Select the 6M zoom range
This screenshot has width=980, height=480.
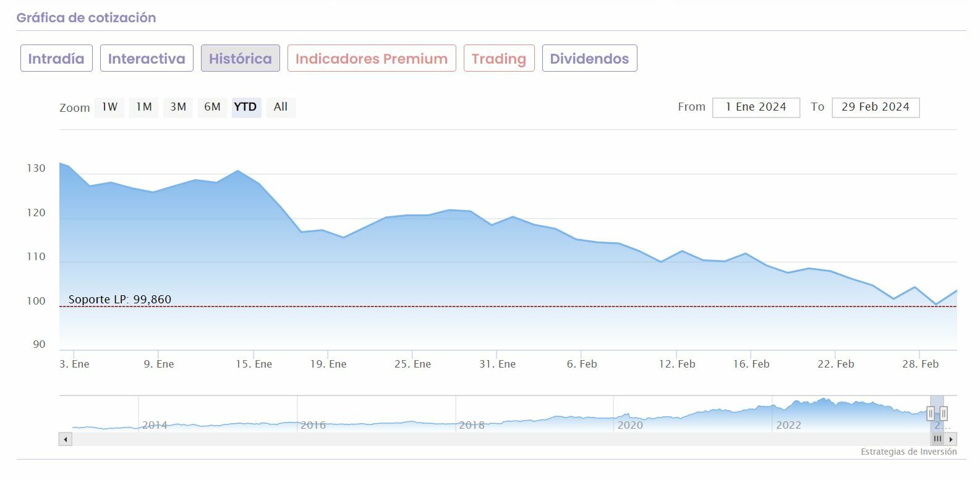tap(212, 107)
